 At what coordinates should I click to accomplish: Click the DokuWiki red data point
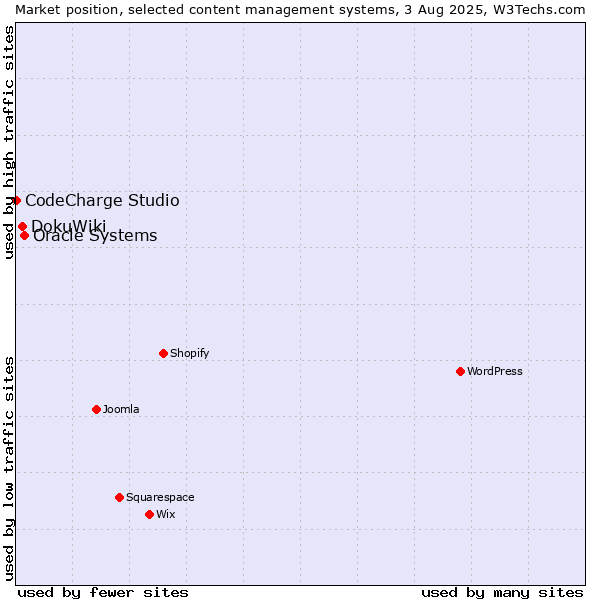click(23, 227)
